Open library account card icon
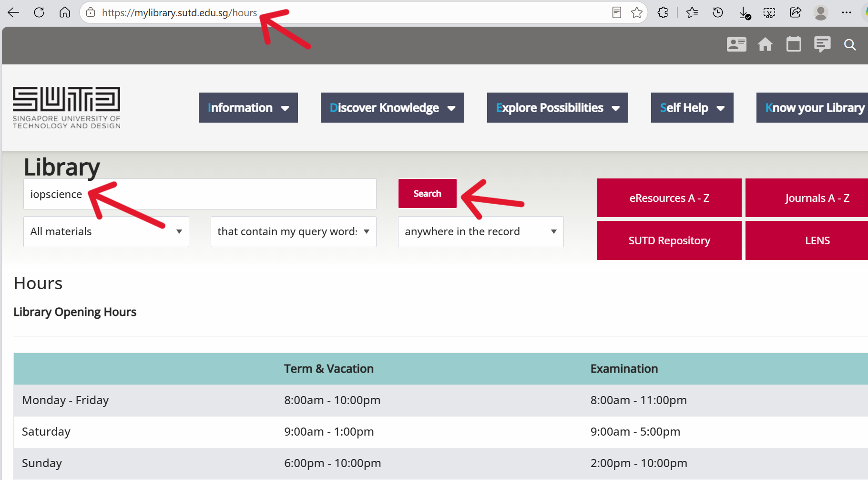This screenshot has height=480, width=868. pyautogui.click(x=736, y=44)
